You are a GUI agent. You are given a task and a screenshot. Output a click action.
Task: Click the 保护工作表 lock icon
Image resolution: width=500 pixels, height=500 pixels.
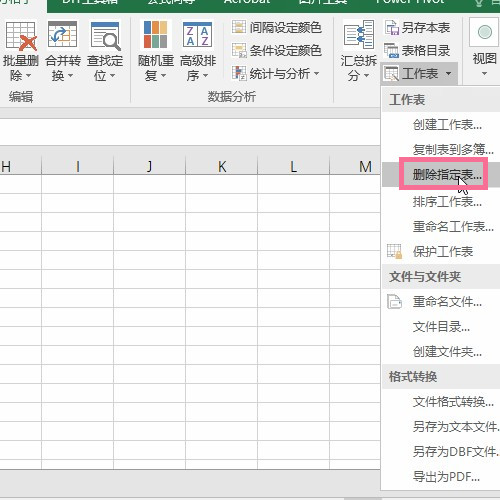tap(394, 251)
